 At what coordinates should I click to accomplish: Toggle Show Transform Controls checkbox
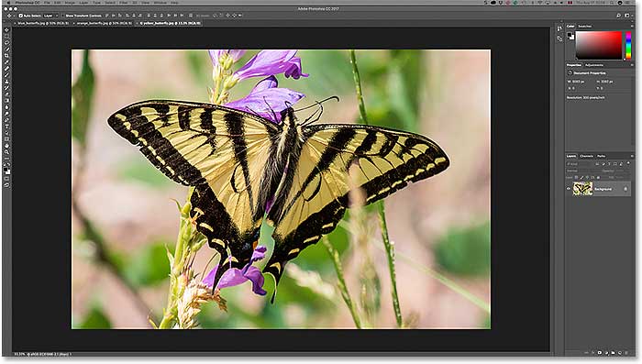pos(63,16)
